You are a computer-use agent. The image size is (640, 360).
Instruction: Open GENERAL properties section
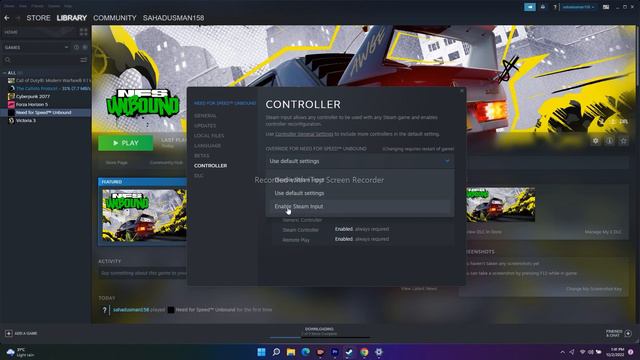[x=205, y=116]
